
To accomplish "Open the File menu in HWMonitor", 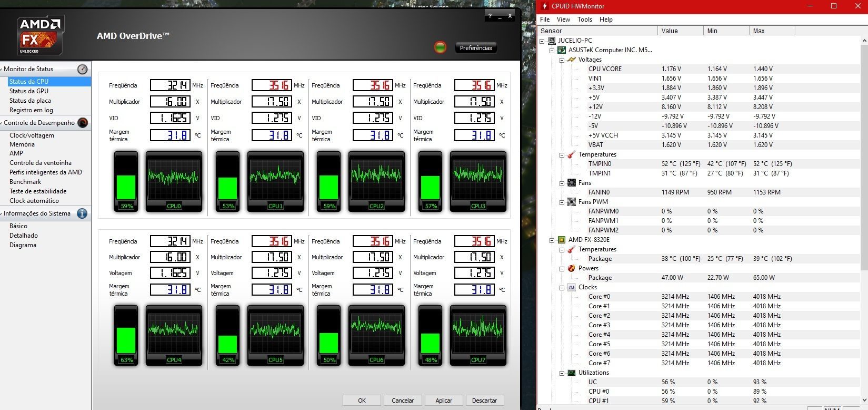I will 545,19.
